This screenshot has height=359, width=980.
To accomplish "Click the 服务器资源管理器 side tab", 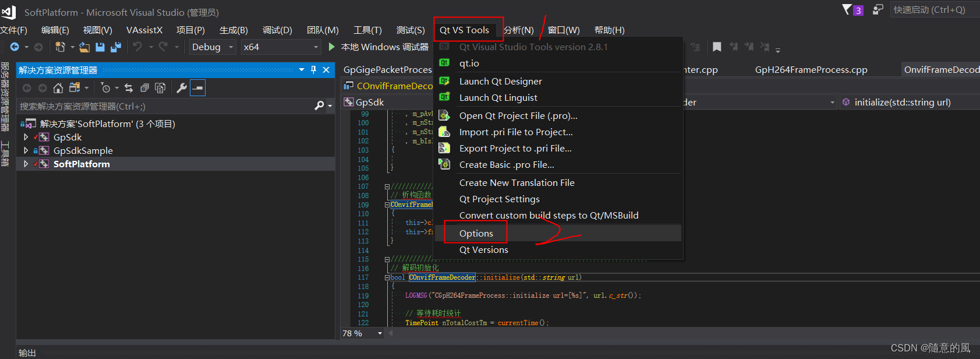I will point(5,96).
